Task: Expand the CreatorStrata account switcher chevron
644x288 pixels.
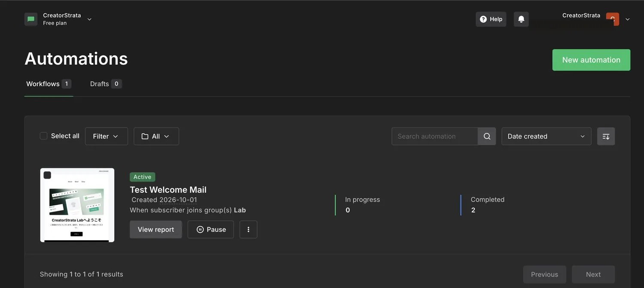Action: click(89, 19)
